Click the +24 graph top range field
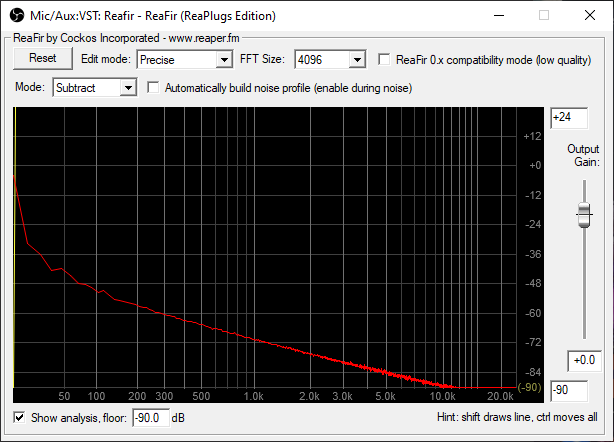This screenshot has height=442, width=614. click(569, 117)
